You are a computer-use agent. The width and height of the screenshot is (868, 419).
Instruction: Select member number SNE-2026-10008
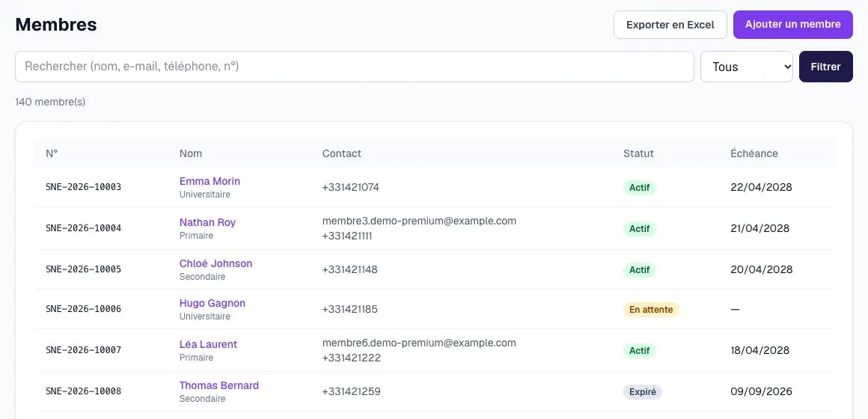[x=84, y=391]
